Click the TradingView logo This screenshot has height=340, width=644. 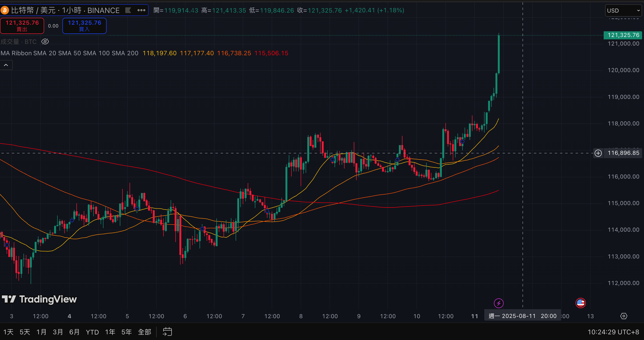pyautogui.click(x=39, y=299)
